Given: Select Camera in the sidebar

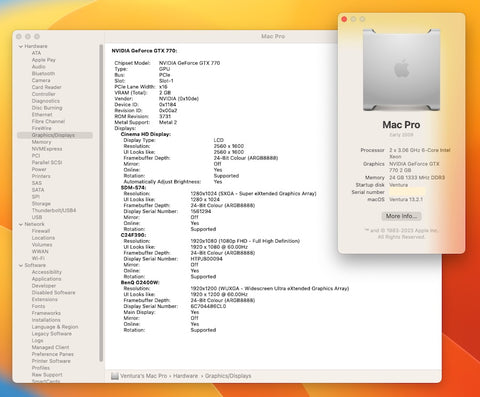Looking at the screenshot, I should click(41, 80).
